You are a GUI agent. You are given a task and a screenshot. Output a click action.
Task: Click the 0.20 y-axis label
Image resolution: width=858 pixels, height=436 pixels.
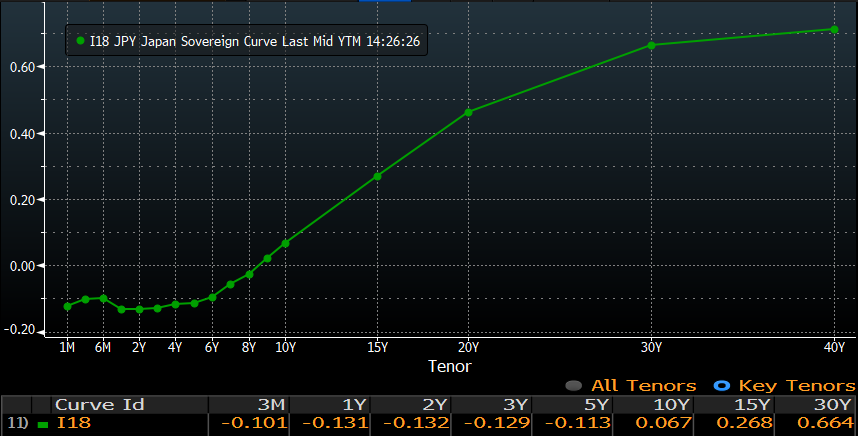pos(22,200)
